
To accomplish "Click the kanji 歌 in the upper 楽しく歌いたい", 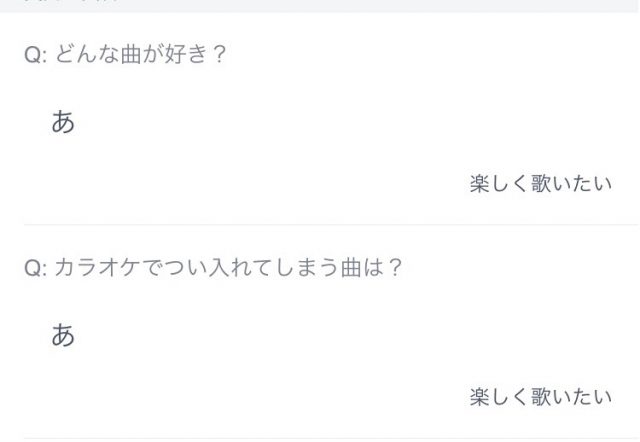I will point(541,183).
